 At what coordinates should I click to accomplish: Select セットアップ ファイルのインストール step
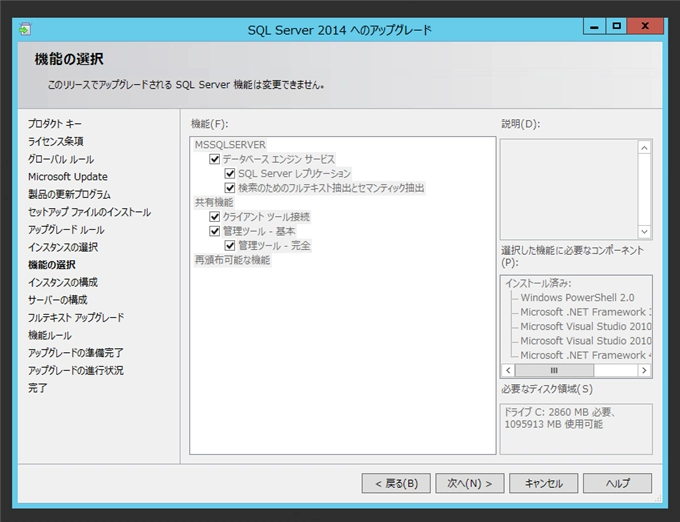(89, 212)
